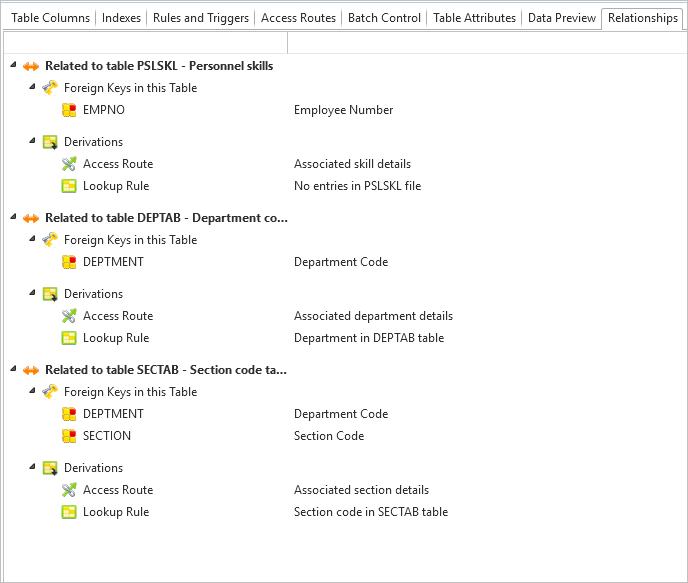This screenshot has width=688, height=583.
Task: Click the Derivations icon under PSLSKL
Action: (x=50, y=142)
